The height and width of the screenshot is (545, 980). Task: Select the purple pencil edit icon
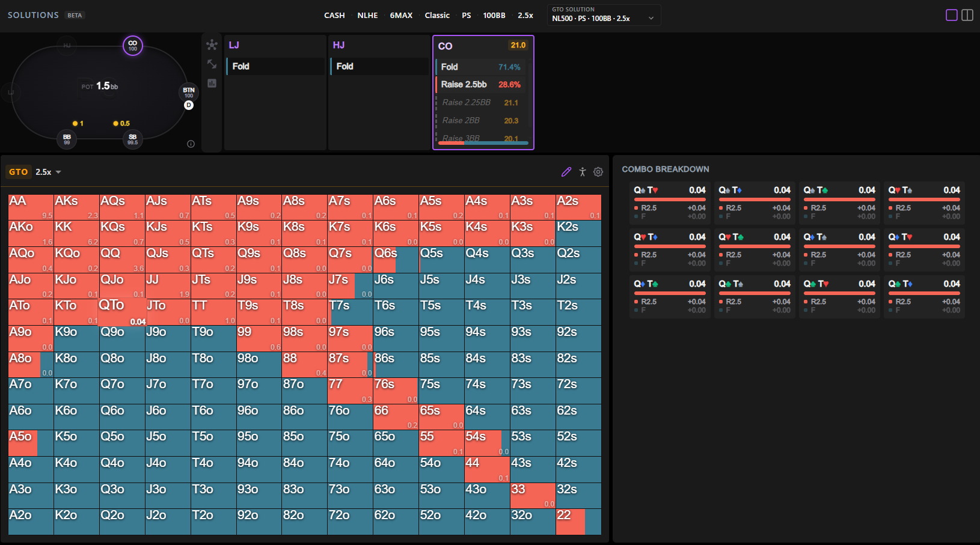click(x=566, y=172)
